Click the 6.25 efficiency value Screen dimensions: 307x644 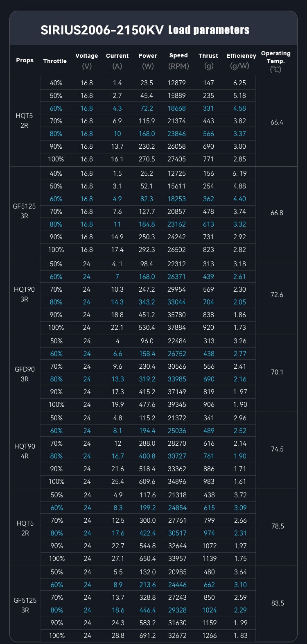point(239,83)
